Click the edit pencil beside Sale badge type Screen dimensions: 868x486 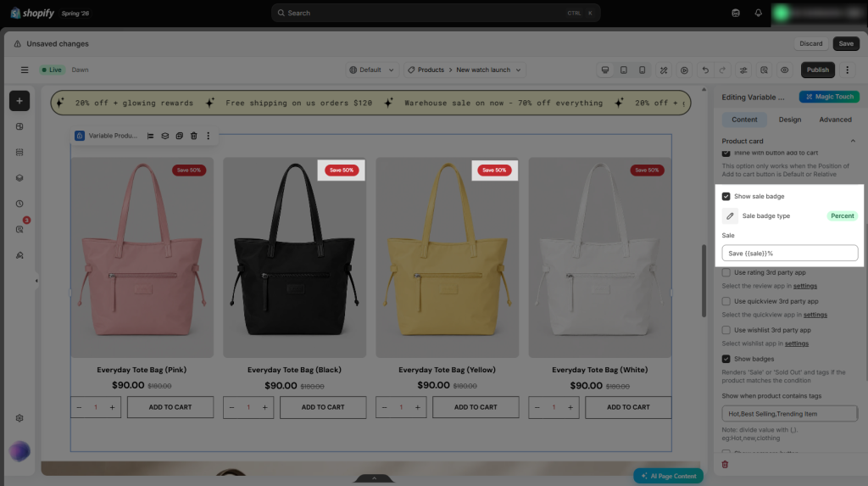[x=730, y=216]
